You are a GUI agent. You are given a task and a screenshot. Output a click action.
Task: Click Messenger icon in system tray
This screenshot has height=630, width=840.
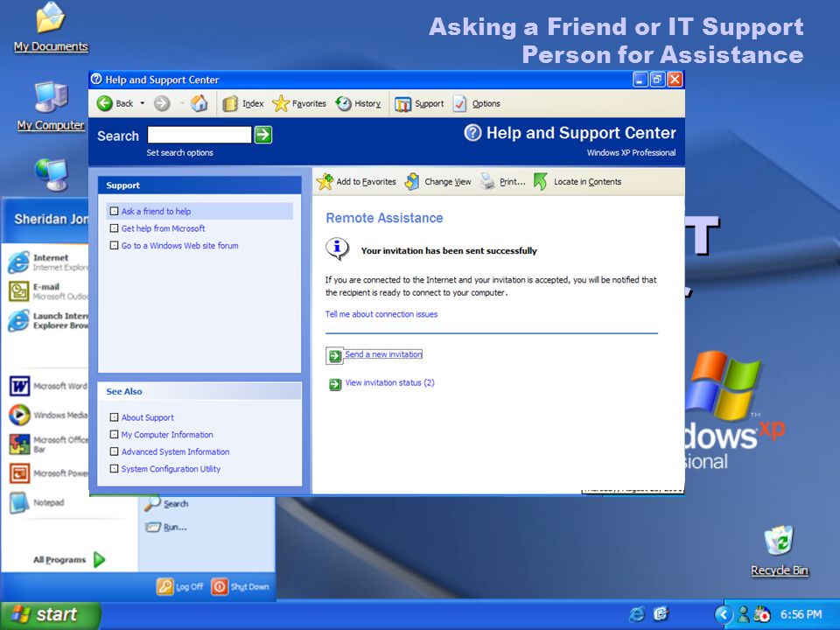pyautogui.click(x=744, y=614)
